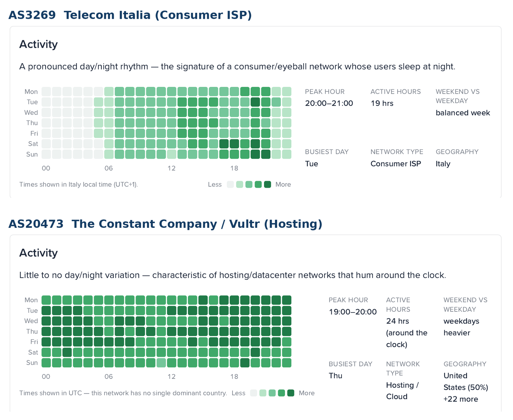Select the light Sun 11:00 cell in Vultr heatmap
The width and height of the screenshot is (513, 420).
161,363
